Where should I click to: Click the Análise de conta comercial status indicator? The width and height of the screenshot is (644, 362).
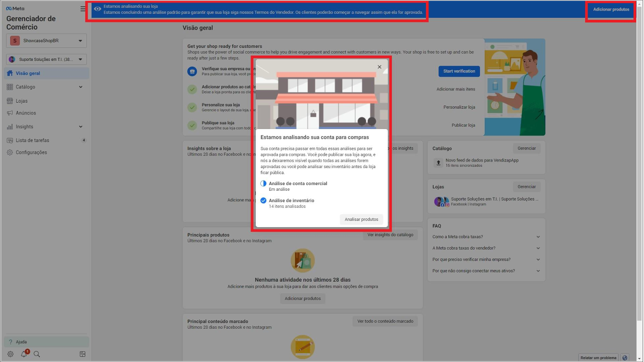click(x=264, y=183)
